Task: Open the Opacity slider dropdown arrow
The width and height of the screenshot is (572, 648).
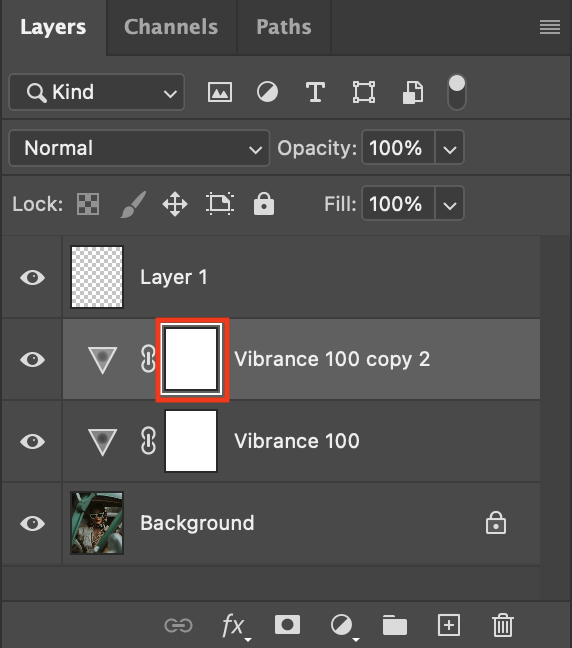Action: 450,148
